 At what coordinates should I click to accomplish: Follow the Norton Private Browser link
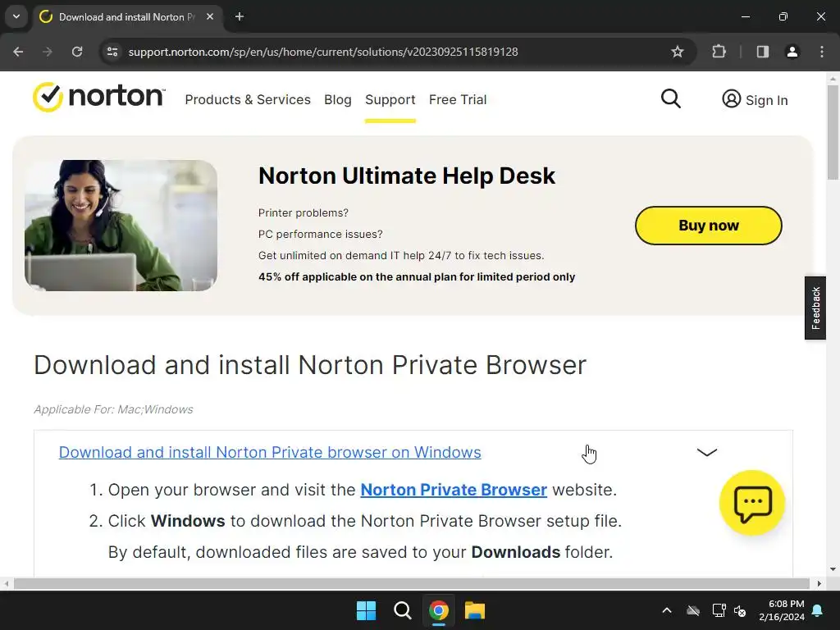(454, 490)
